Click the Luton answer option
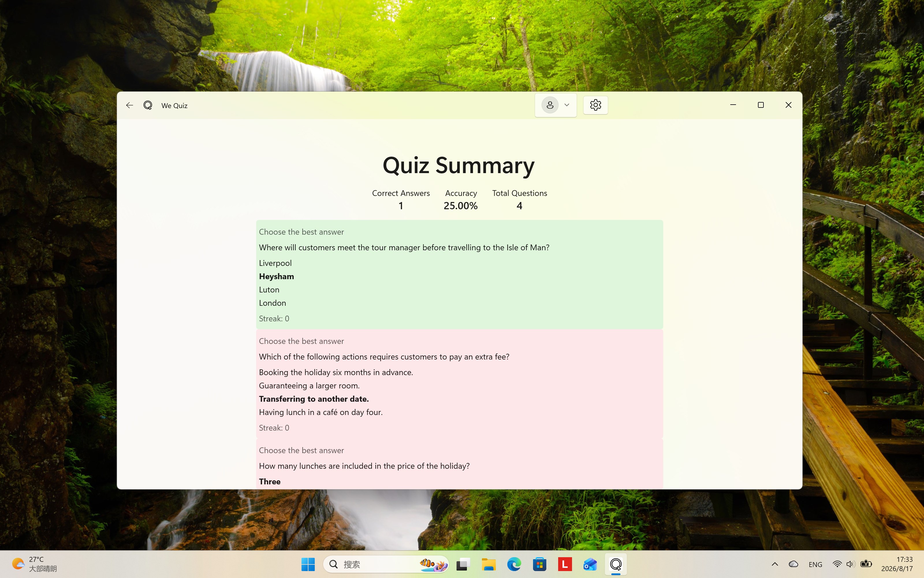 tap(269, 290)
